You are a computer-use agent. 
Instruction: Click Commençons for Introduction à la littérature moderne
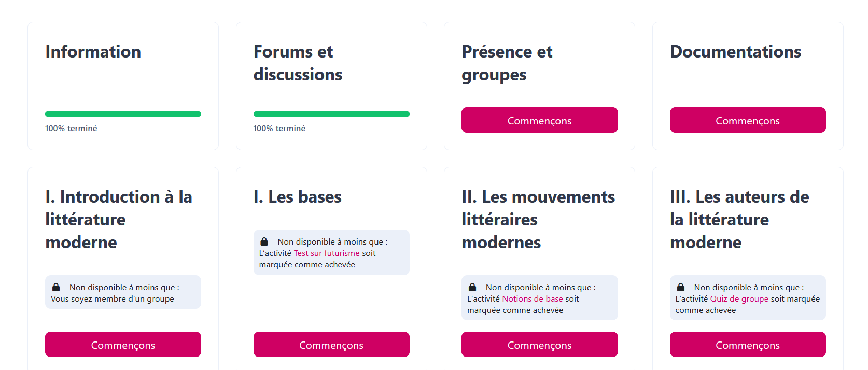[x=123, y=345]
